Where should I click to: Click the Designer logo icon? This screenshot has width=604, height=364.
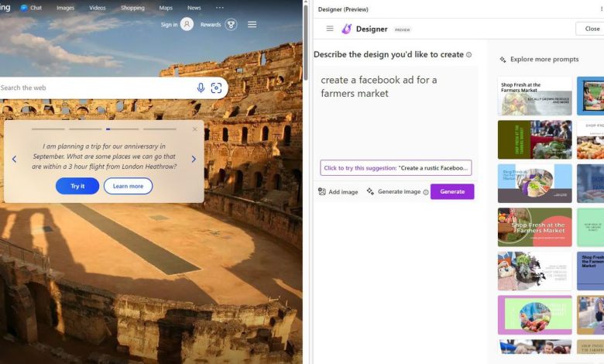[347, 29]
